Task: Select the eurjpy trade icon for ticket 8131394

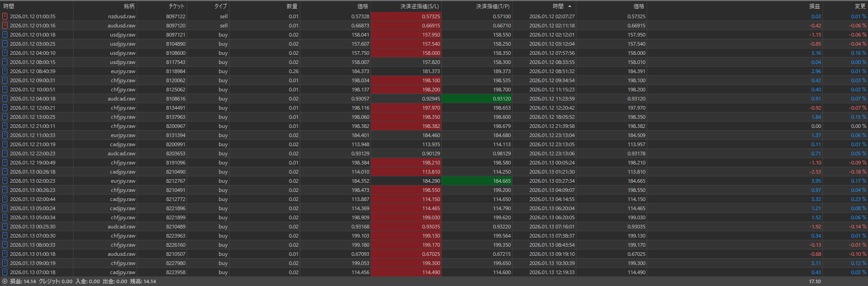Action: [x=5, y=135]
